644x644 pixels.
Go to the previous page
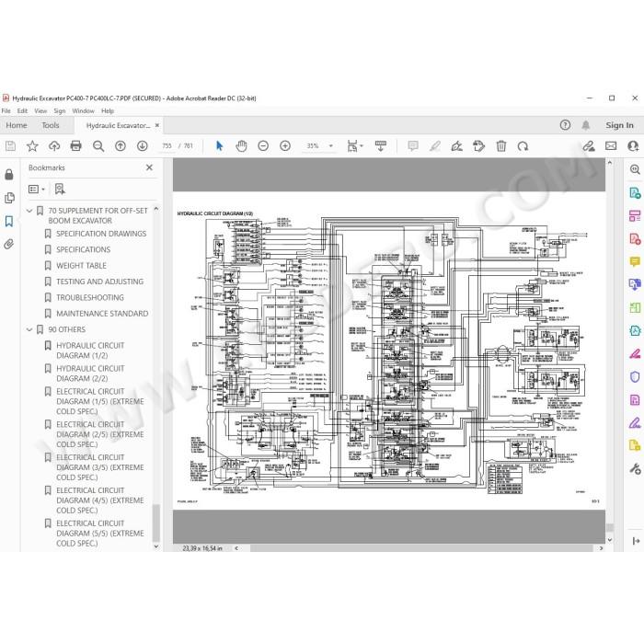pos(121,145)
